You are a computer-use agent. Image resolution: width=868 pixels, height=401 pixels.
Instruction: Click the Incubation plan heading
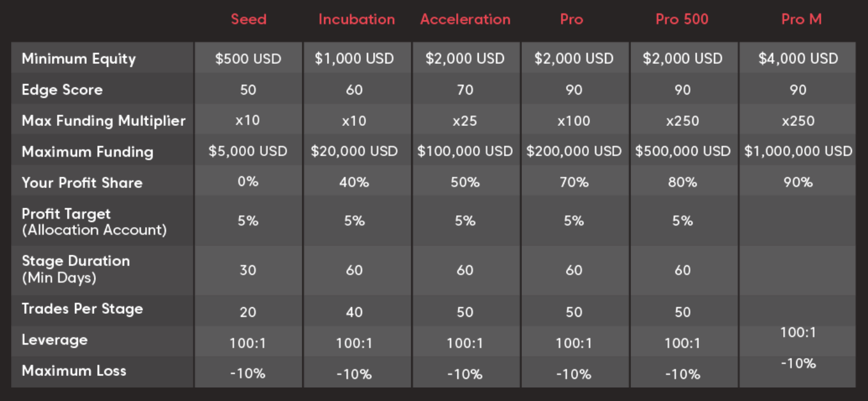click(x=356, y=19)
